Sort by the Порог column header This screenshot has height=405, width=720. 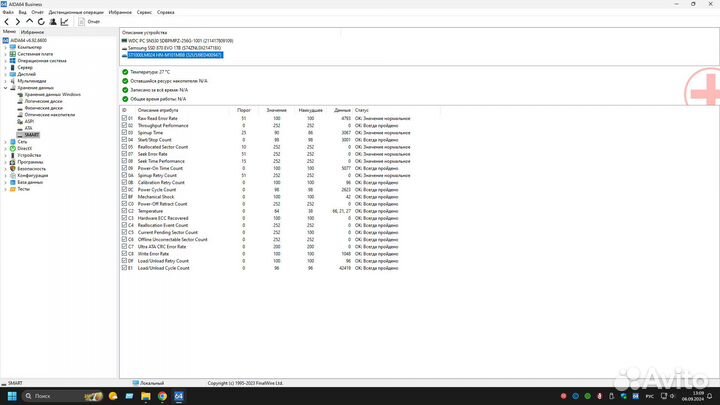[x=243, y=110]
